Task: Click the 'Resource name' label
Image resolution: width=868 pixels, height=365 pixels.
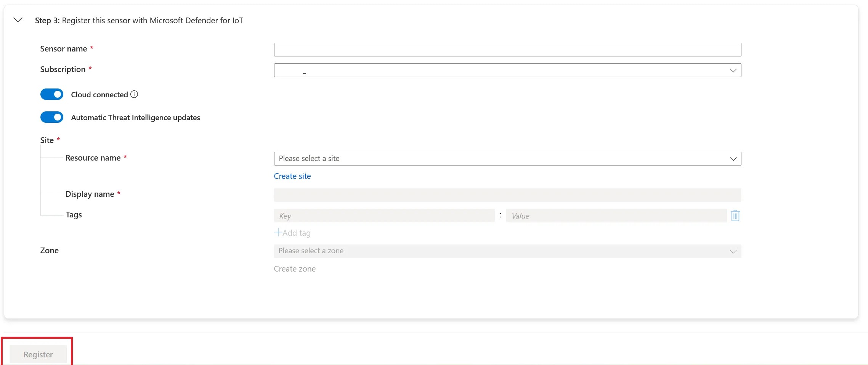Action: coord(93,158)
